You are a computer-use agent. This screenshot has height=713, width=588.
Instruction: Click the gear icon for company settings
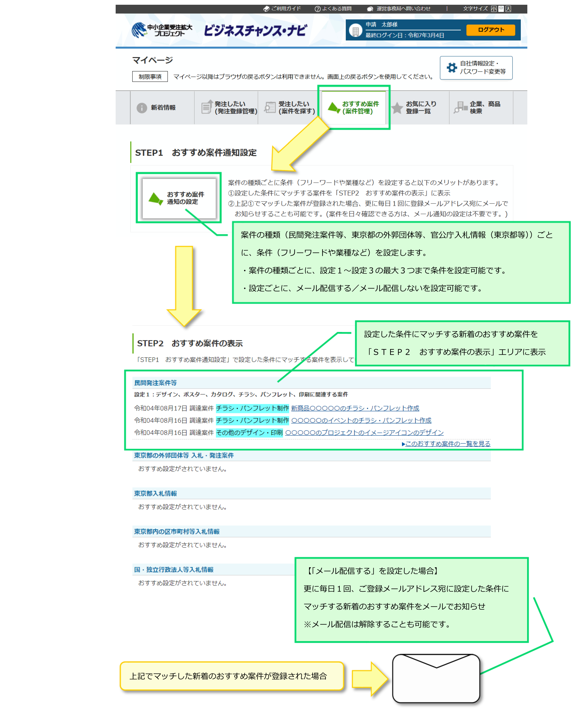click(x=451, y=67)
